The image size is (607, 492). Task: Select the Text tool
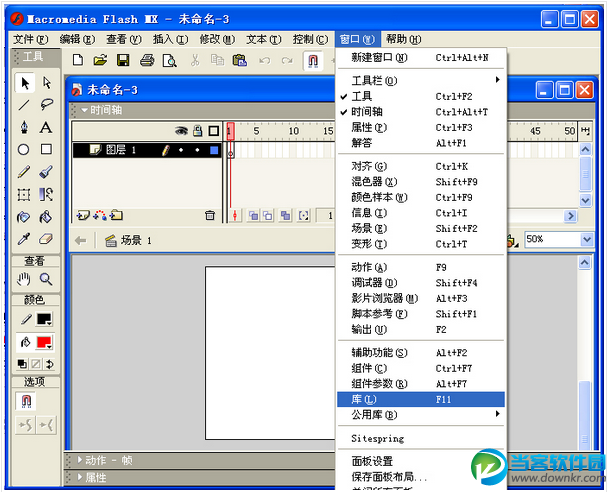coord(46,127)
